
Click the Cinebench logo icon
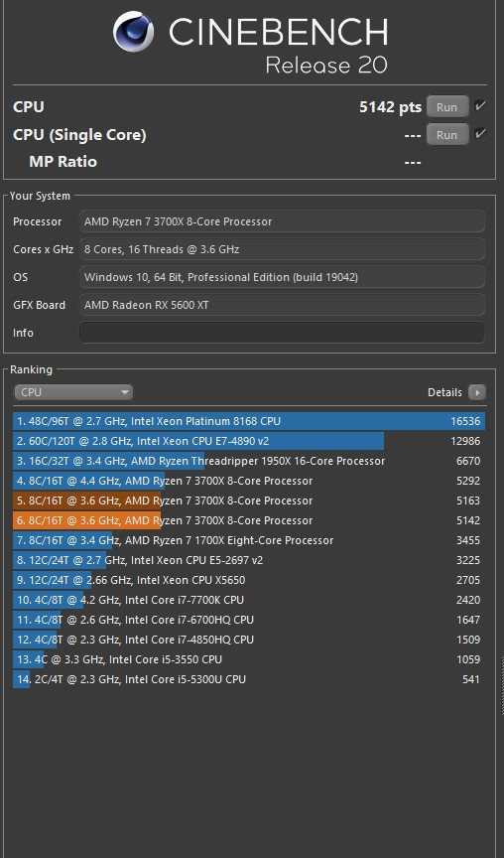(x=133, y=32)
